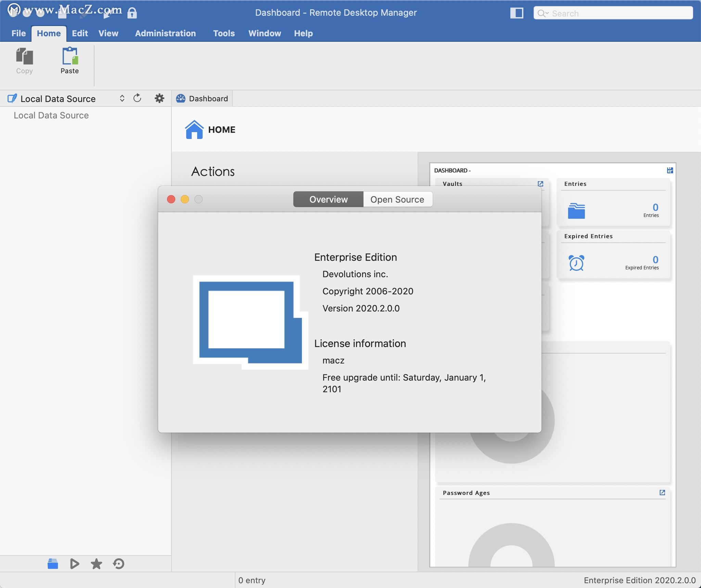Open Password Ages external link icon
The width and height of the screenshot is (701, 588).
tap(662, 493)
